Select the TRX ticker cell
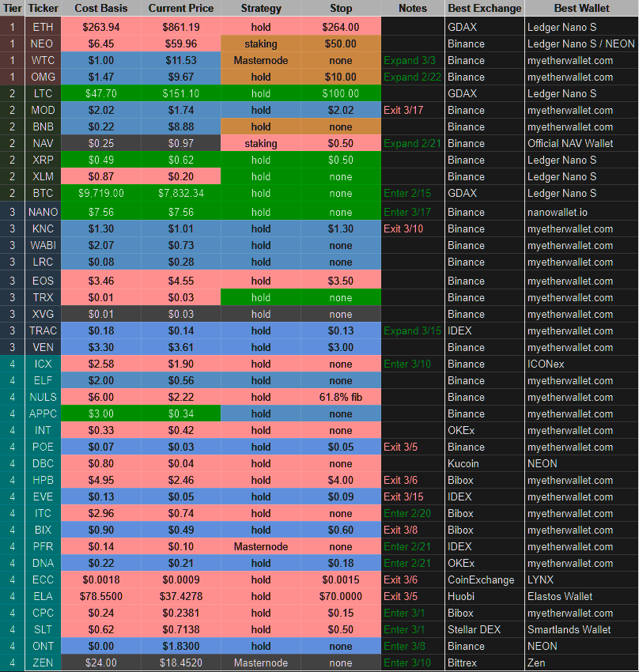The image size is (639, 672). pyautogui.click(x=43, y=297)
